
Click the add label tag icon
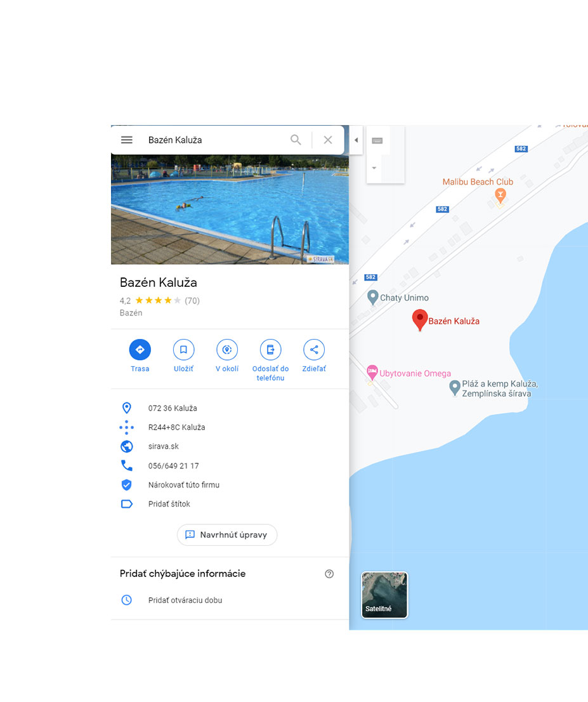coord(127,504)
